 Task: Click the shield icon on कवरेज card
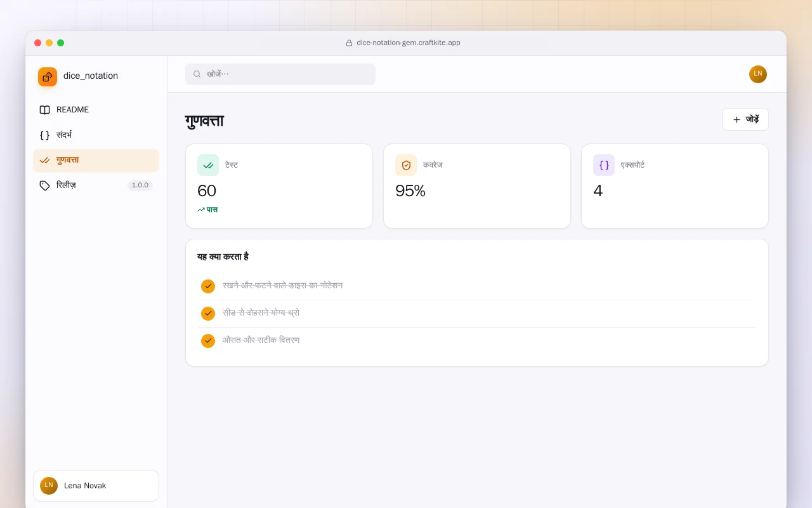click(x=406, y=165)
